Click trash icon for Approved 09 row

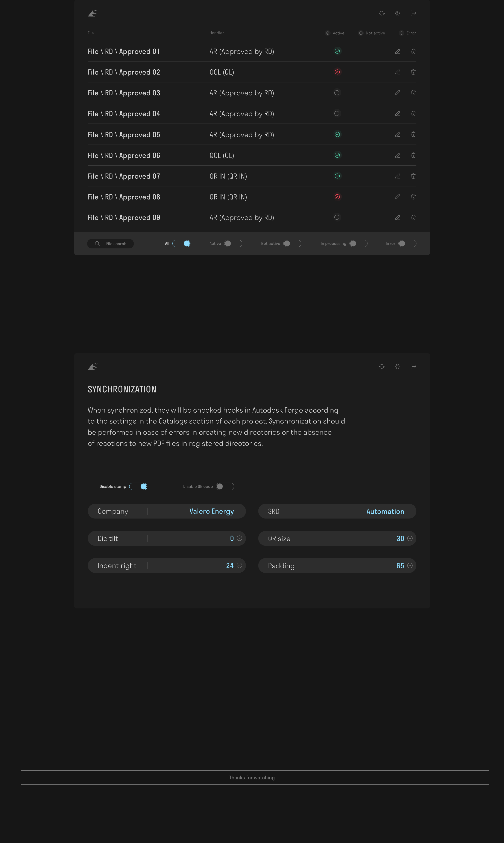(413, 218)
